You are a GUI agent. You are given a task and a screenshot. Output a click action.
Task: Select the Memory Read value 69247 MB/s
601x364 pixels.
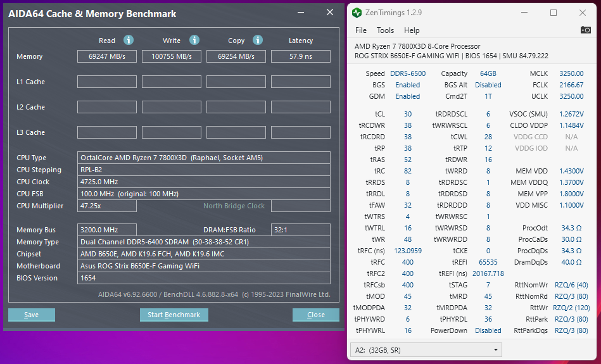[x=107, y=56]
